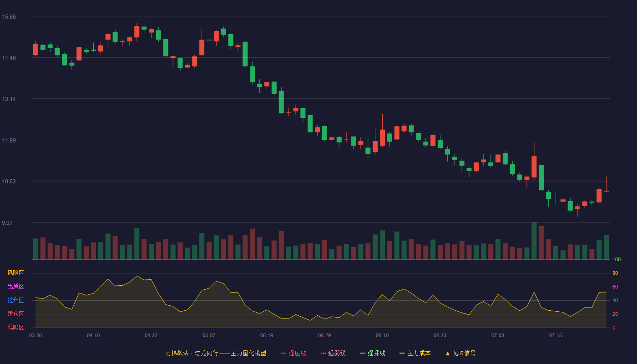This screenshot has width=637, height=364.
Task: Click the 07-15 date axis label
Action: [556, 335]
